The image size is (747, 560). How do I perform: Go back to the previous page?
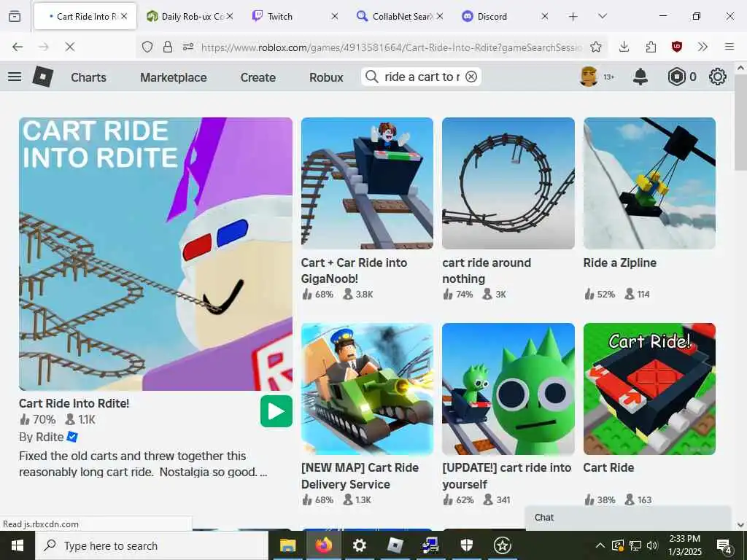[x=18, y=47]
